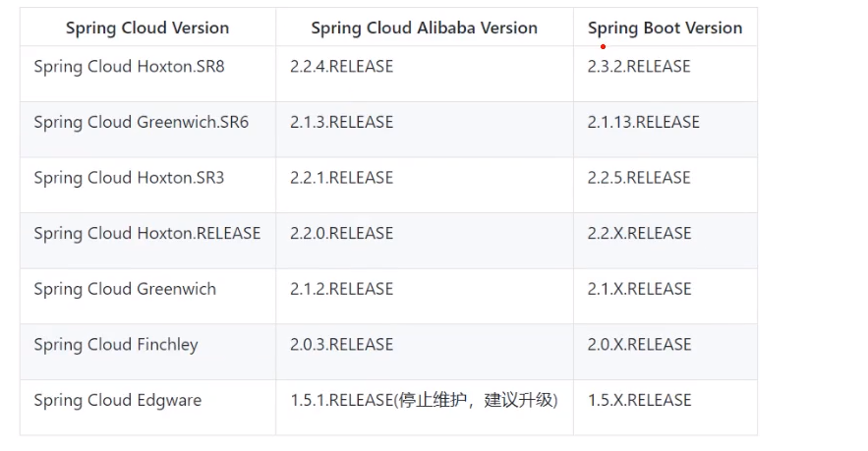This screenshot has height=451, width=868.
Task: Select the Spring Cloud Edgware cell
Action: [x=147, y=408]
